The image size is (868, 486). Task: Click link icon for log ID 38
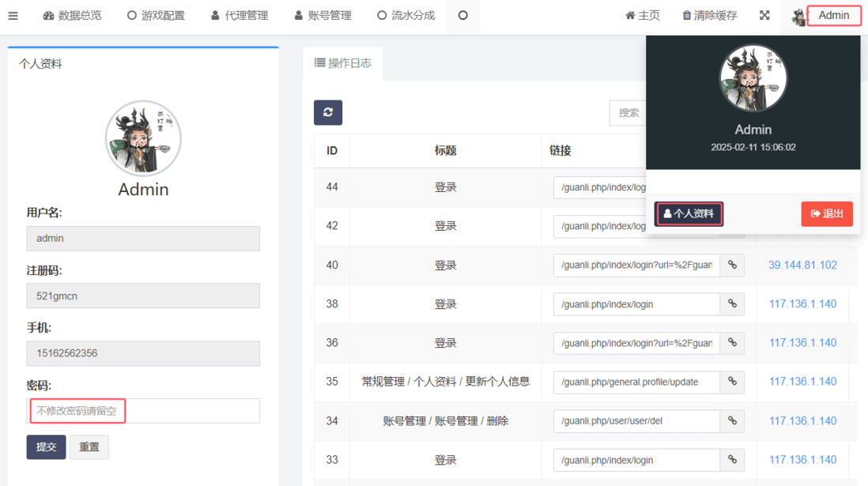pyautogui.click(x=732, y=304)
